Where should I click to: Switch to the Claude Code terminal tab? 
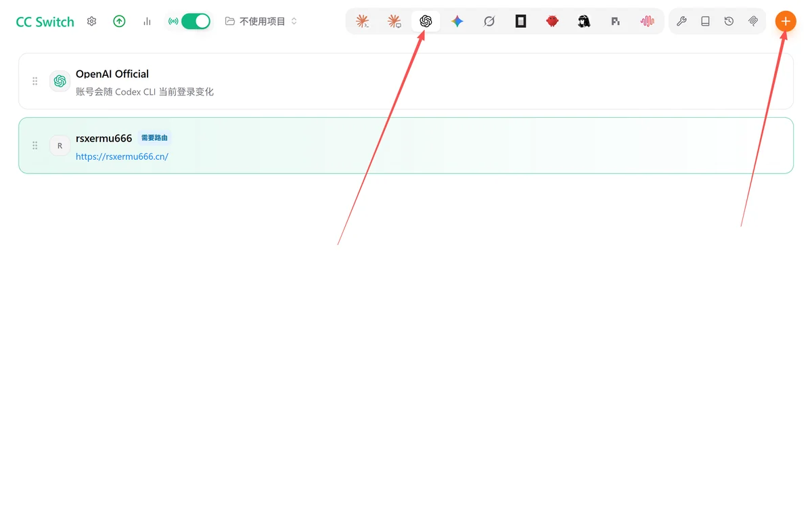(x=363, y=22)
